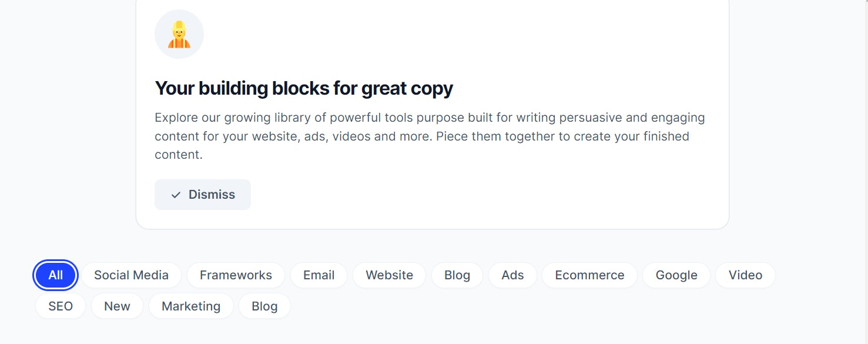Open the Ecommerce category filter
This screenshot has width=868, height=344.
pyautogui.click(x=589, y=275)
